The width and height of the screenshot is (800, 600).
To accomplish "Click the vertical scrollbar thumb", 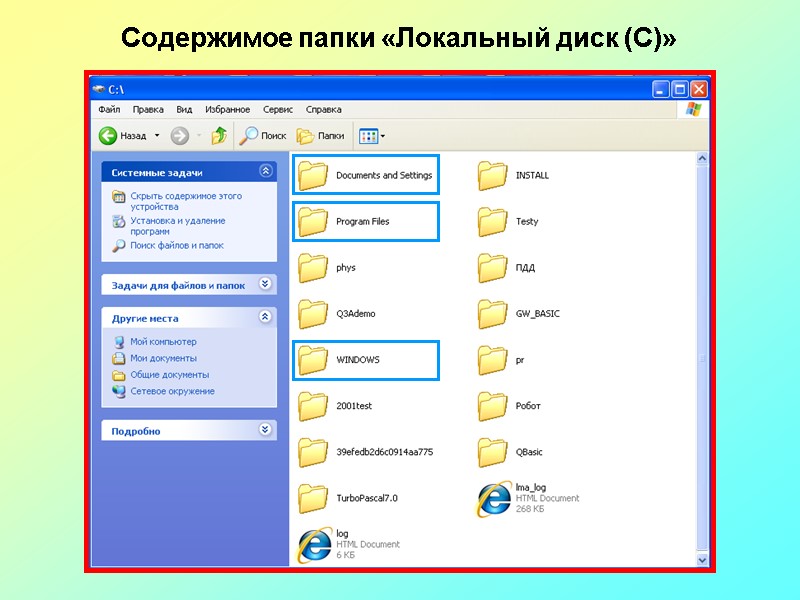I will point(702,357).
